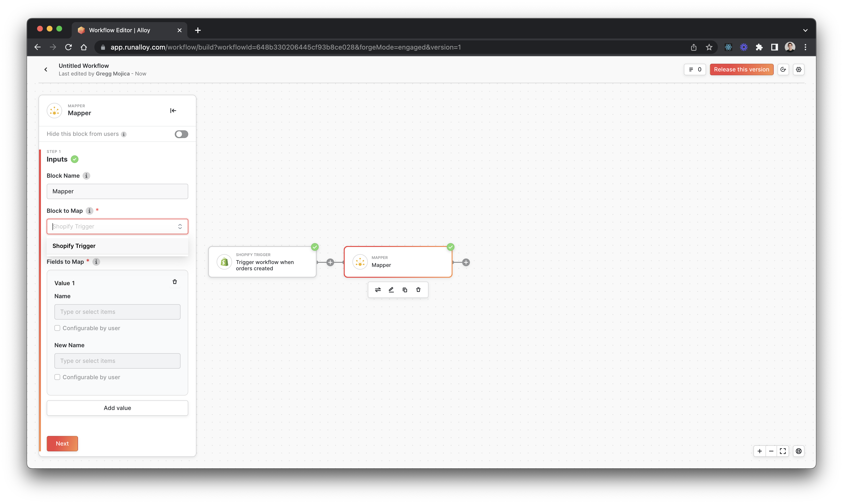Open the Block to Map dropdown arrows

click(180, 227)
